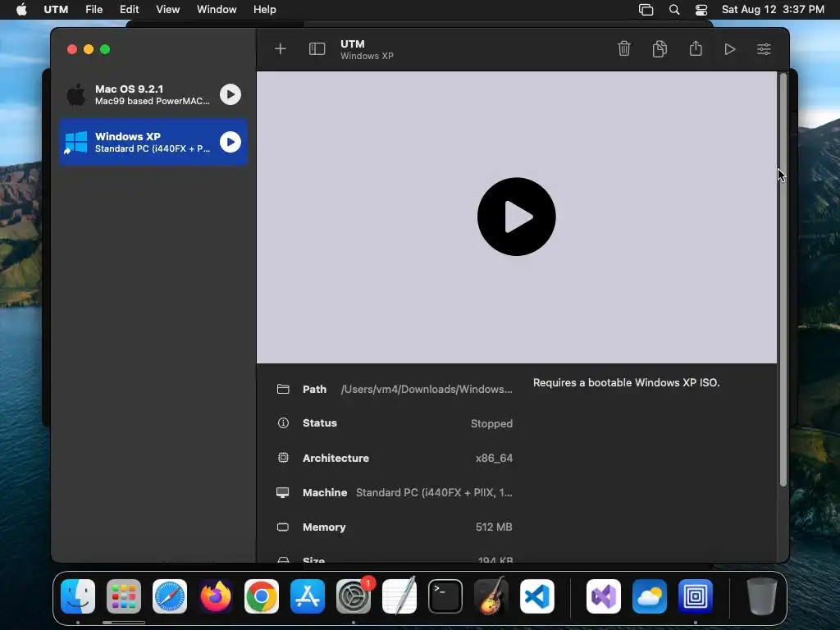This screenshot has width=840, height=630.
Task: Click the UTM icon in the dock
Action: point(696,596)
